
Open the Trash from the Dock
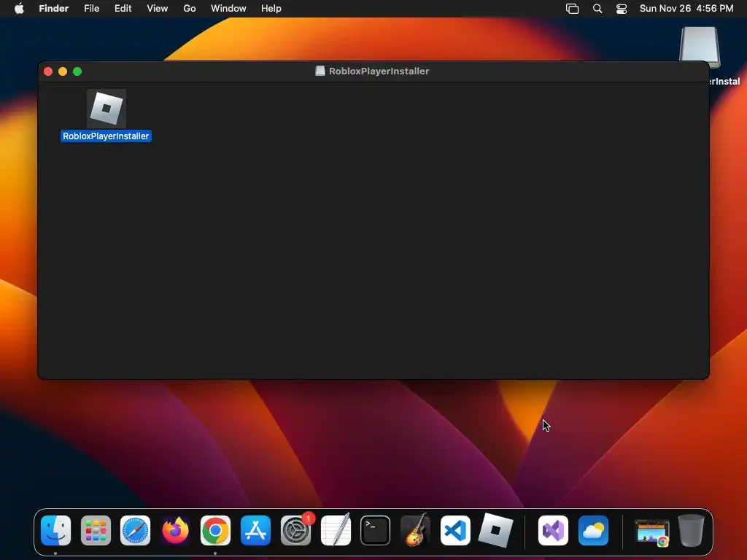click(692, 531)
